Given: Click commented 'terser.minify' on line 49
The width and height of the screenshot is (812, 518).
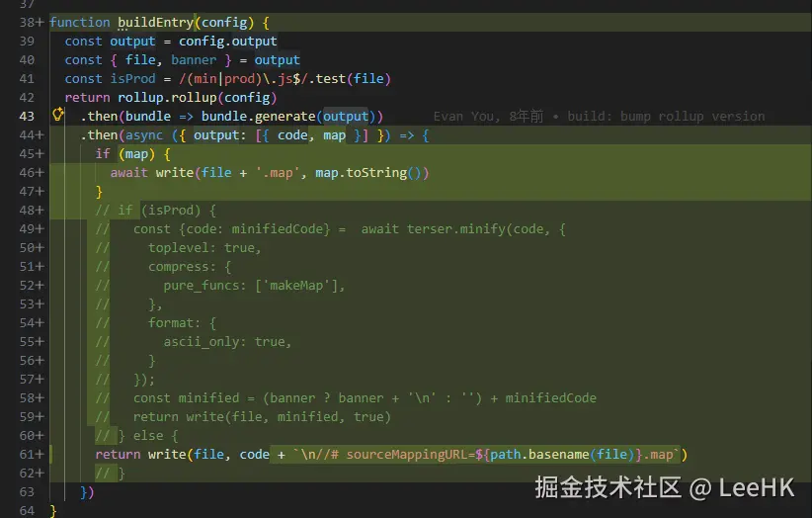Looking at the screenshot, I should click(455, 229).
